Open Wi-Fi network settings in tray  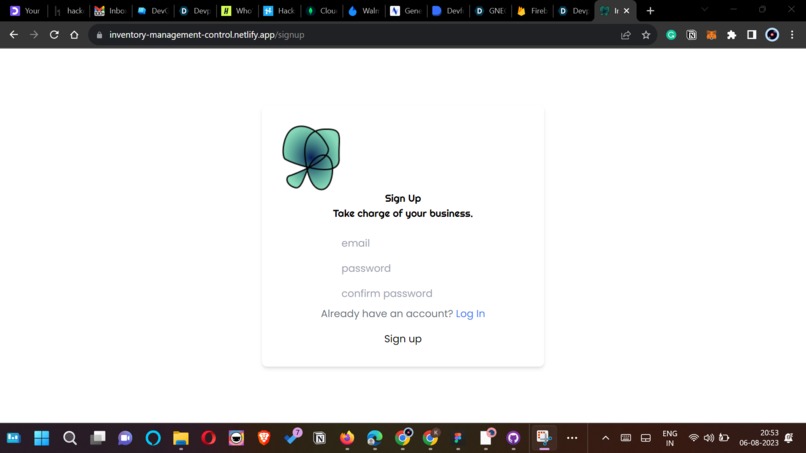tap(693, 438)
